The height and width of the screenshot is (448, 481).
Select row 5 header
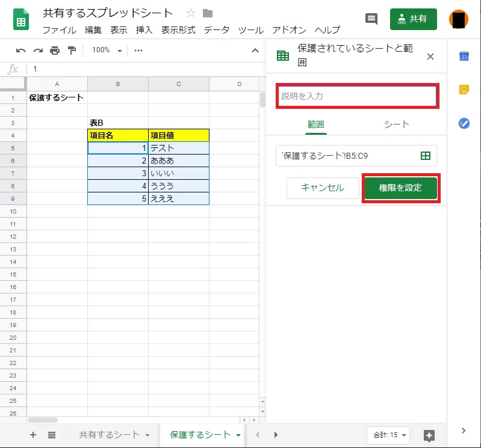tap(13, 149)
